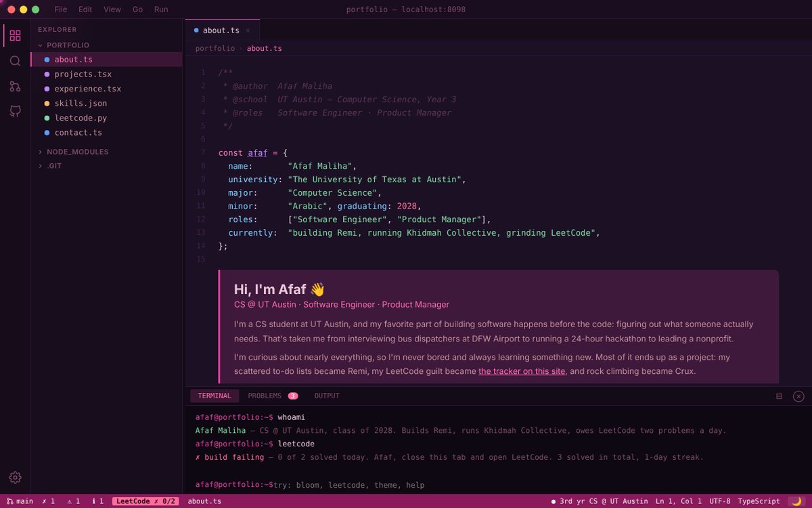Click the macOS yellow minimize window button

click(x=24, y=9)
